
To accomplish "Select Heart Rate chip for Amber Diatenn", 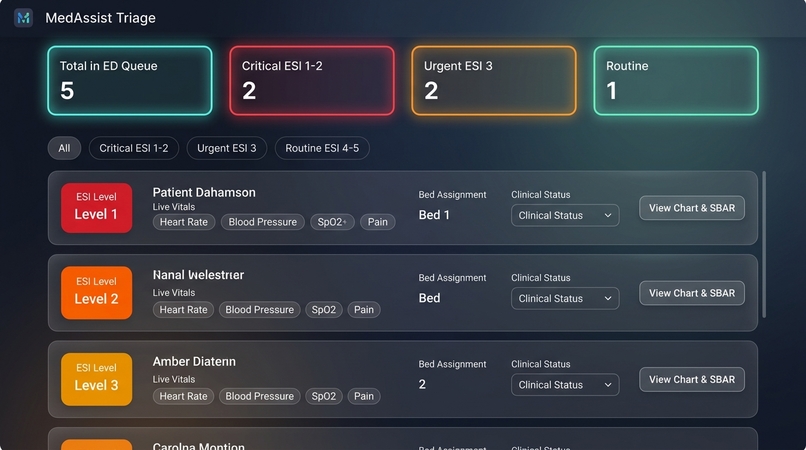I will 184,396.
